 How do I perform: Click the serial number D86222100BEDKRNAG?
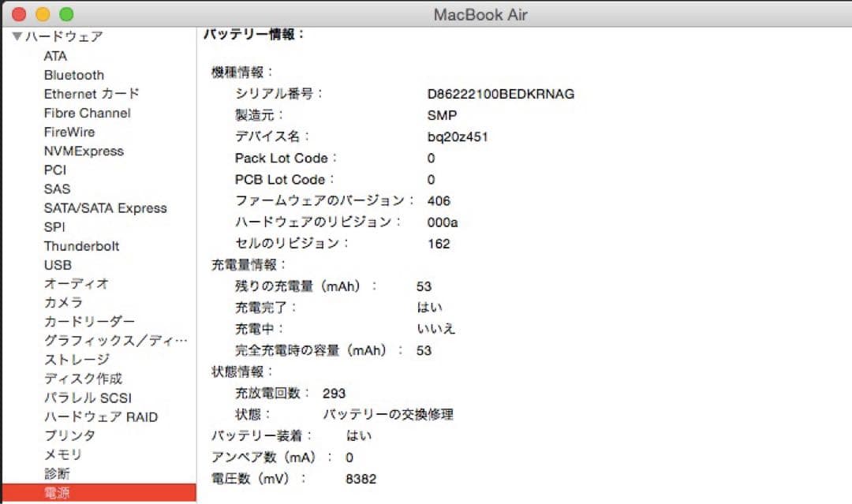tap(500, 94)
